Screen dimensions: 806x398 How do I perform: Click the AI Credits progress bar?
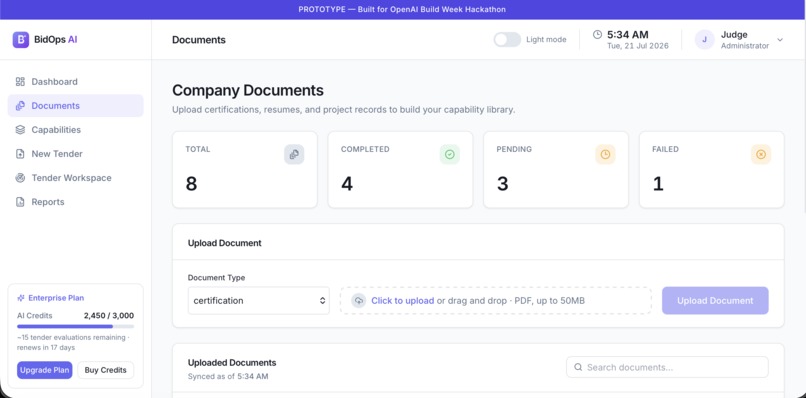(76, 326)
